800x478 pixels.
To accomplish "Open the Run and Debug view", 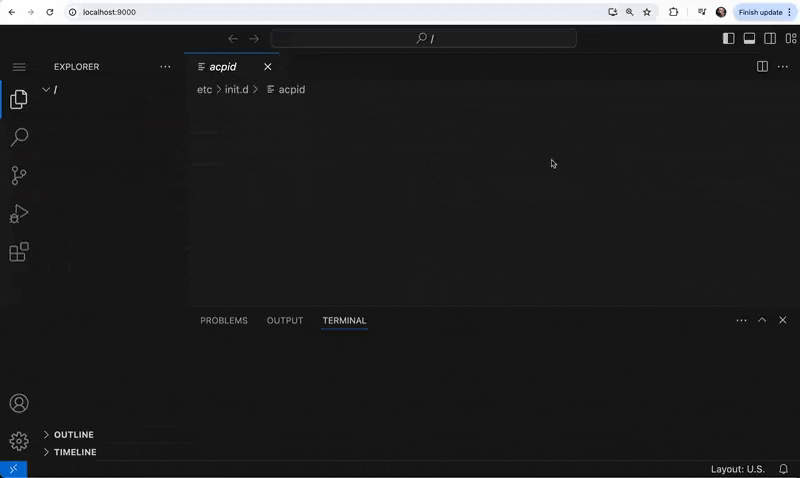I will tap(18, 214).
